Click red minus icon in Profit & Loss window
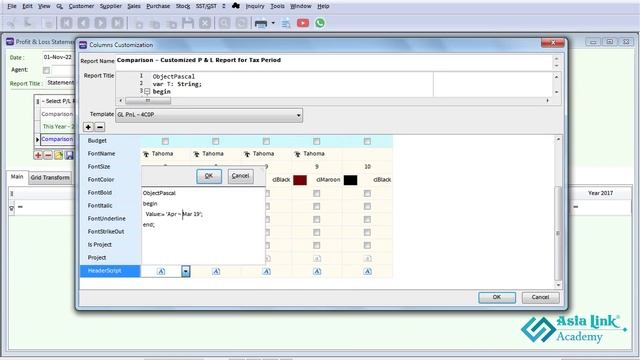This screenshot has width=640, height=360. tap(48, 155)
